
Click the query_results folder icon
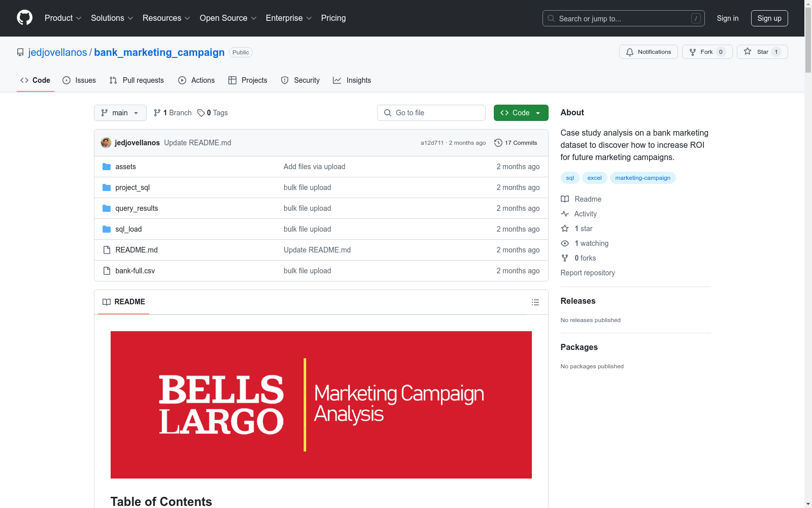click(x=107, y=208)
